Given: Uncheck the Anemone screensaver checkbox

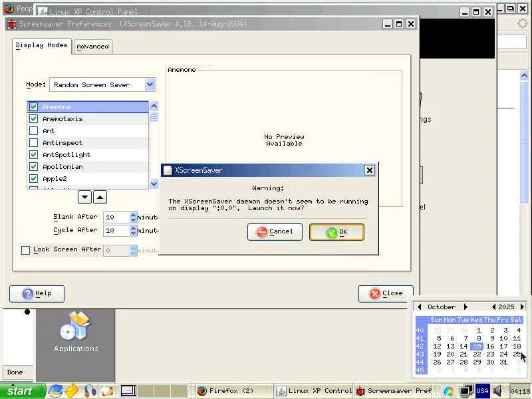Looking at the screenshot, I should coord(34,106).
